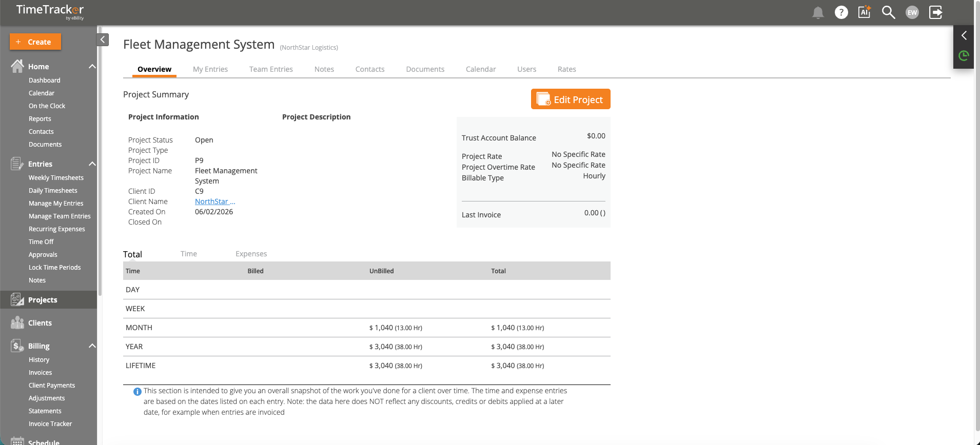This screenshot has width=980, height=445.
Task: Open the Calendar project tab
Action: point(481,69)
